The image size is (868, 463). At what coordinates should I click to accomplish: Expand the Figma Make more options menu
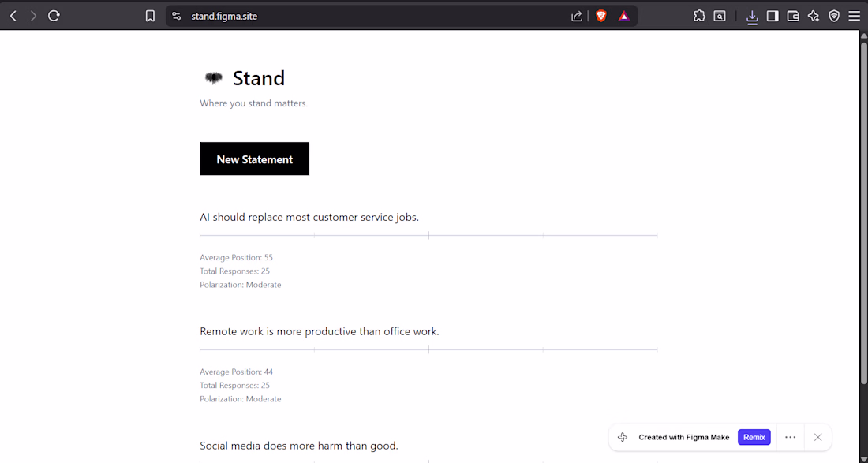pyautogui.click(x=790, y=437)
